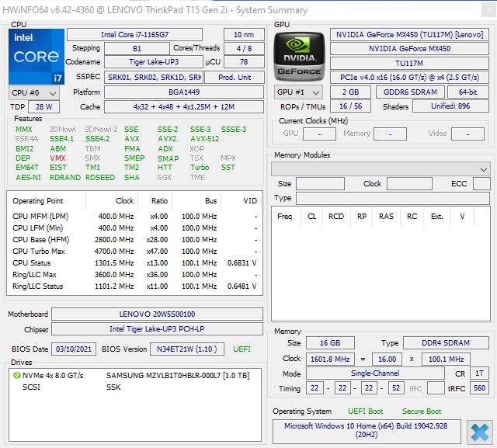The image size is (497, 448).
Task: Click the Ratio column header
Action: click(155, 201)
